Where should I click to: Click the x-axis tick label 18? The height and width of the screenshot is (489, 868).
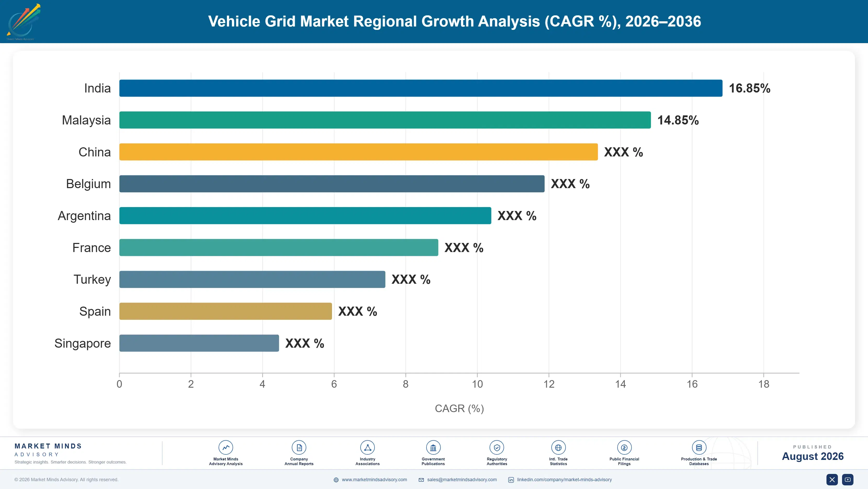click(764, 384)
